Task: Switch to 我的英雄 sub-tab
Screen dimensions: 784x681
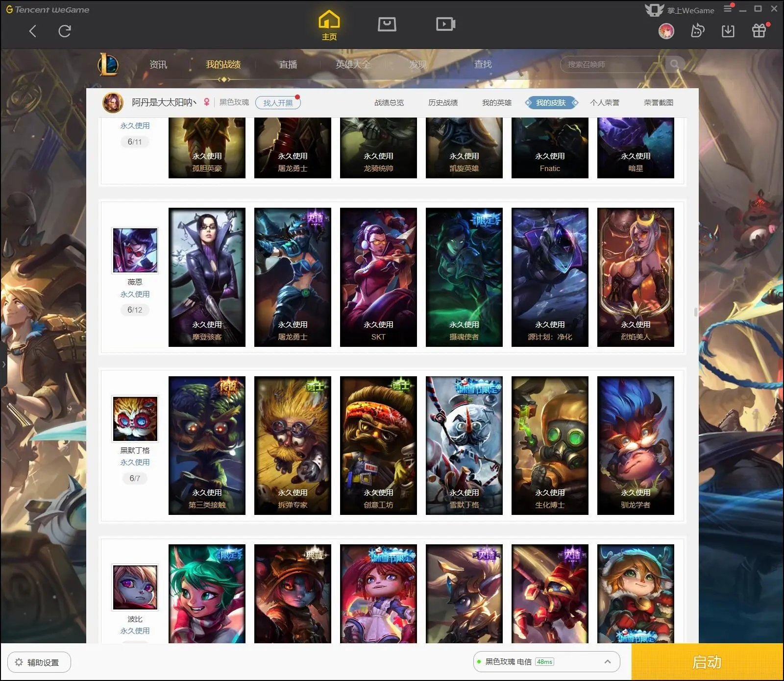Action: tap(497, 102)
